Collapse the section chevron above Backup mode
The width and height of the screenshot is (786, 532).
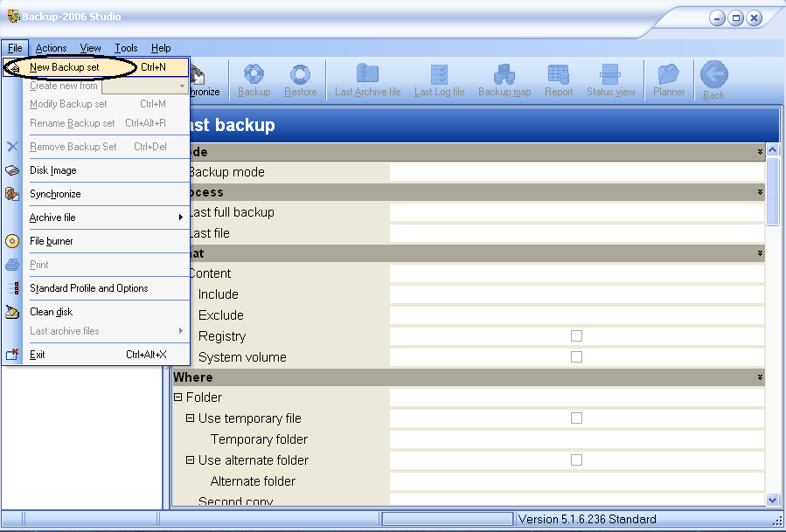click(x=760, y=152)
